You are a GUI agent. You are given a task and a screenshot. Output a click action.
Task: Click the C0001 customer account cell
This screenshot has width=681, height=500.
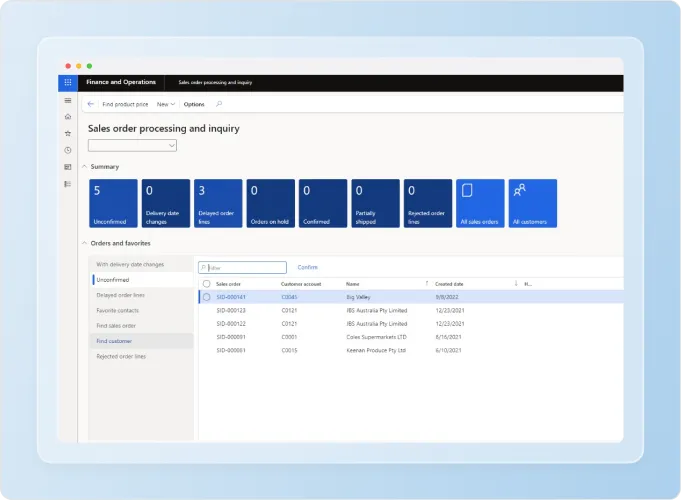[x=289, y=337]
